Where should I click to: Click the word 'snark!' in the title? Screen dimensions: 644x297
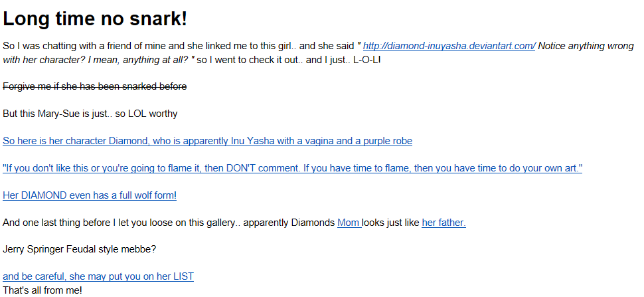157,19
